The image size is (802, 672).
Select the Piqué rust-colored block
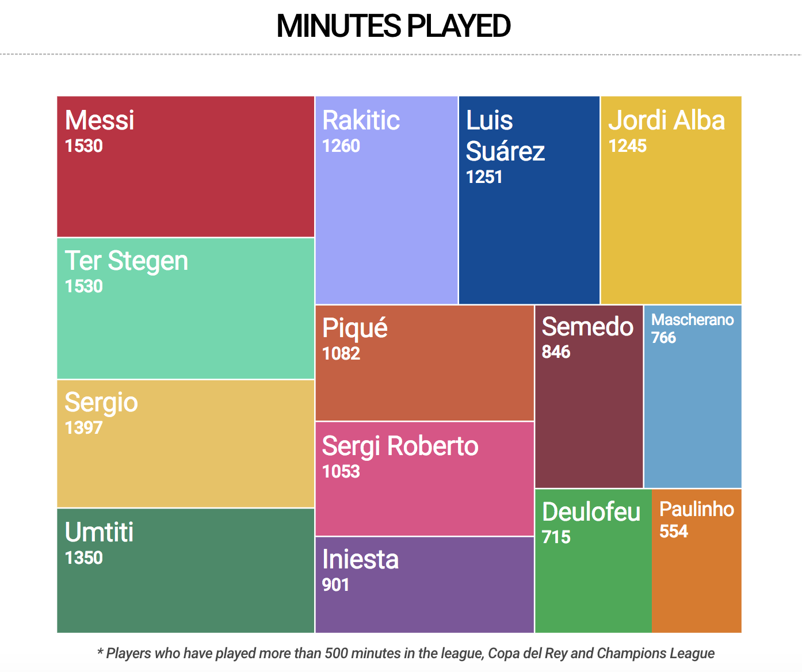pyautogui.click(x=425, y=363)
